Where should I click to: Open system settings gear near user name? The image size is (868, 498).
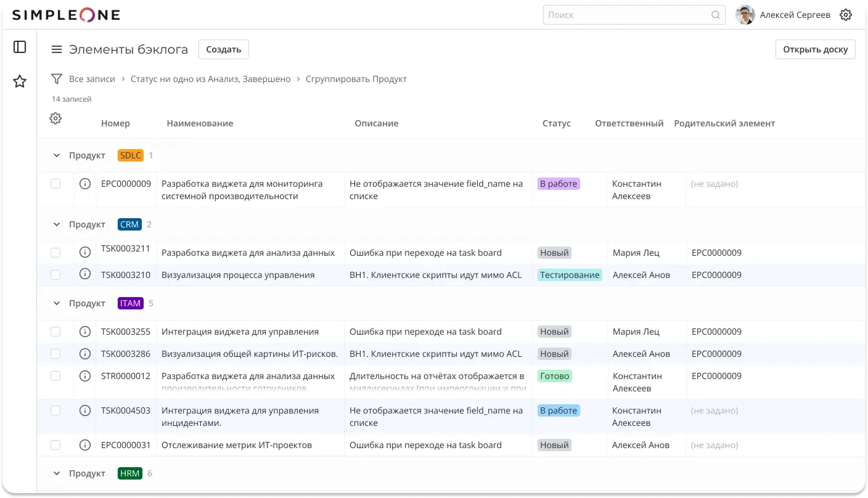pyautogui.click(x=846, y=15)
